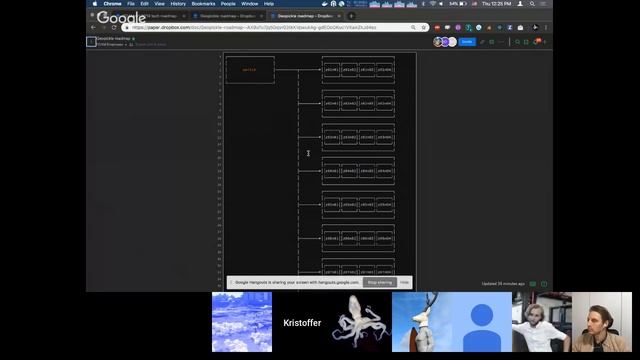Hide the screen sharing notification bar
The image size is (640, 360).
[404, 282]
